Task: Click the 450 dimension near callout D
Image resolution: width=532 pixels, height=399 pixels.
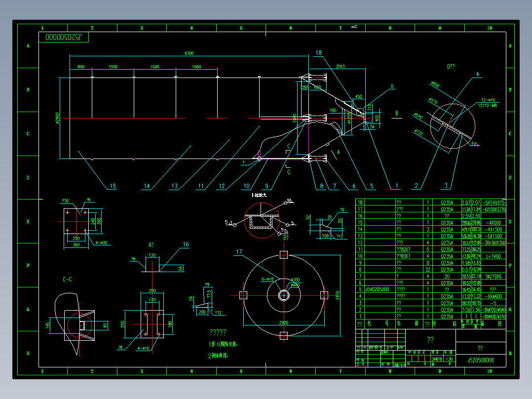Action: 359,97
